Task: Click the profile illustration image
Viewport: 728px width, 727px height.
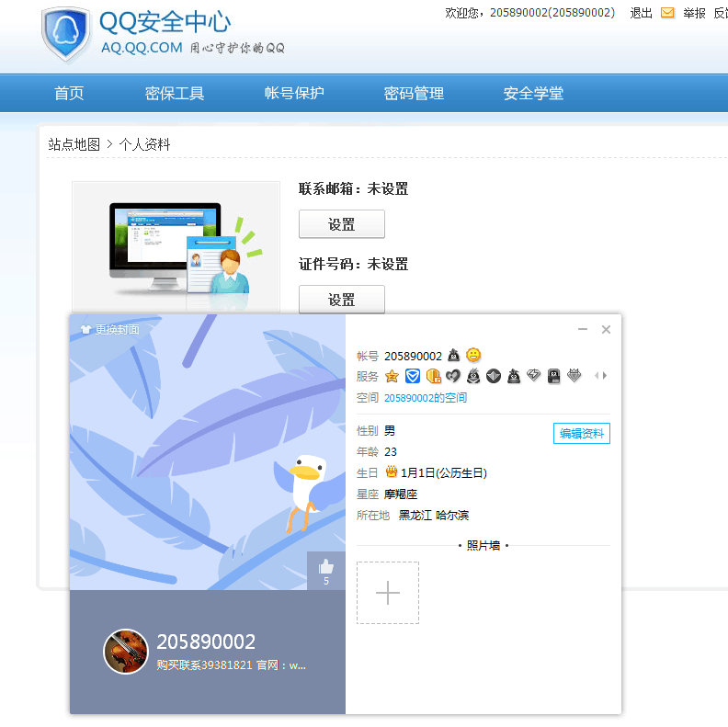Action: point(176,246)
